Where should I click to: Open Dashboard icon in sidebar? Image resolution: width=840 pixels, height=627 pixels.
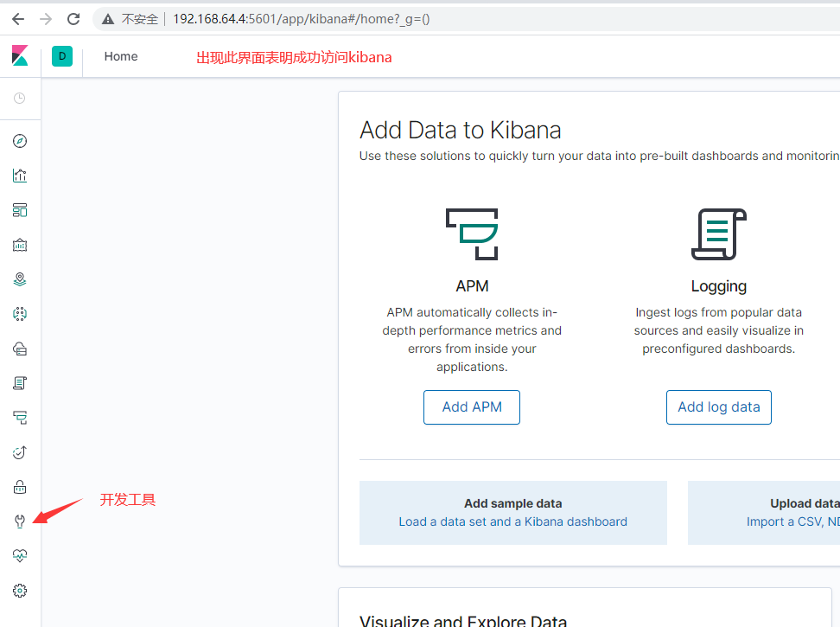pyautogui.click(x=20, y=210)
